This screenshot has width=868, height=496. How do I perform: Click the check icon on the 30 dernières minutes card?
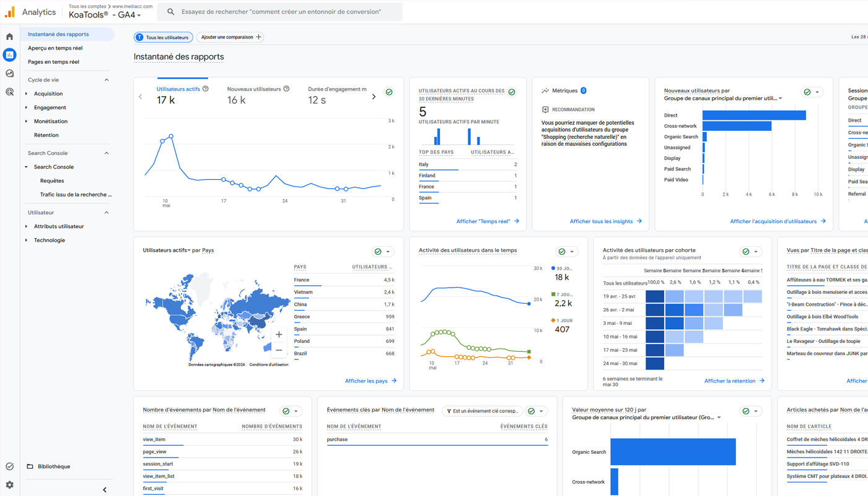click(512, 92)
